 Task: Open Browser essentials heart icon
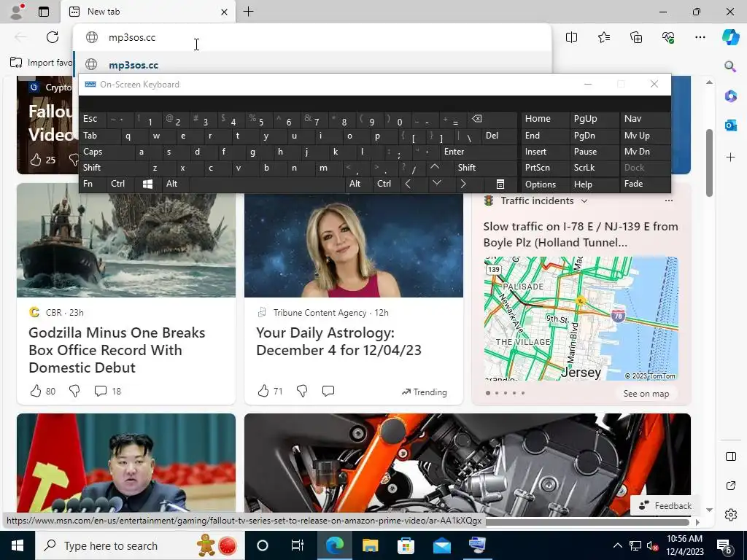click(x=668, y=37)
